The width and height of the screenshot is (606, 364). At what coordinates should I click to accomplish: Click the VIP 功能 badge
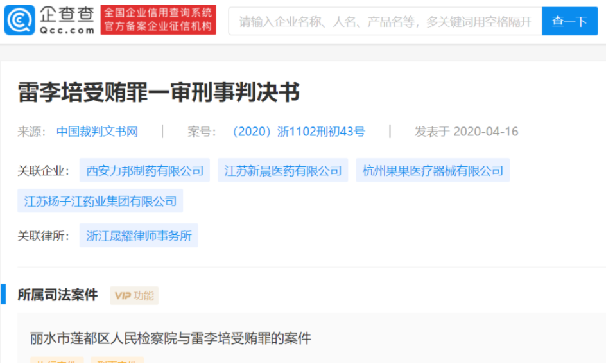click(x=134, y=295)
